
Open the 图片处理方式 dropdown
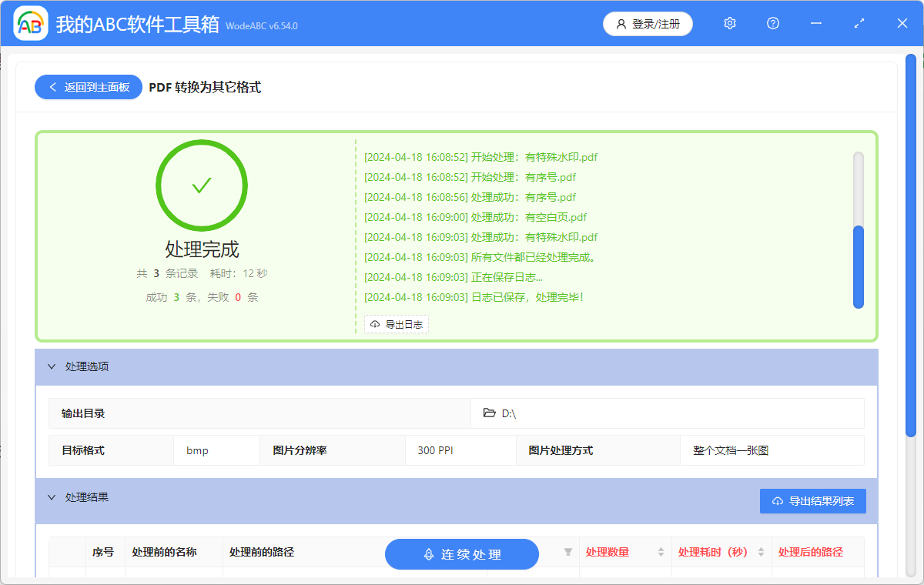[x=772, y=450]
